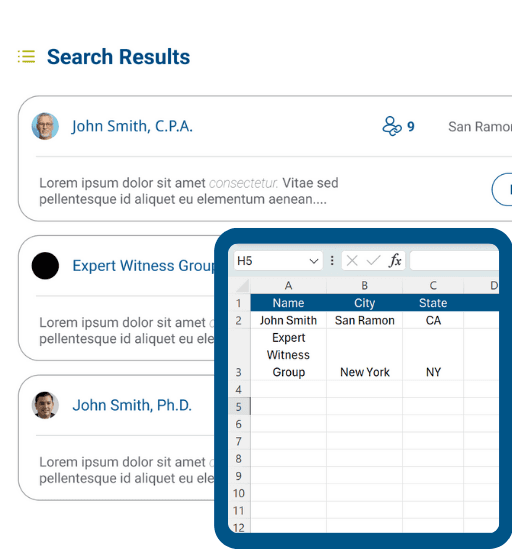
Task: Click the Insert Function fx icon
Action: pos(395,261)
